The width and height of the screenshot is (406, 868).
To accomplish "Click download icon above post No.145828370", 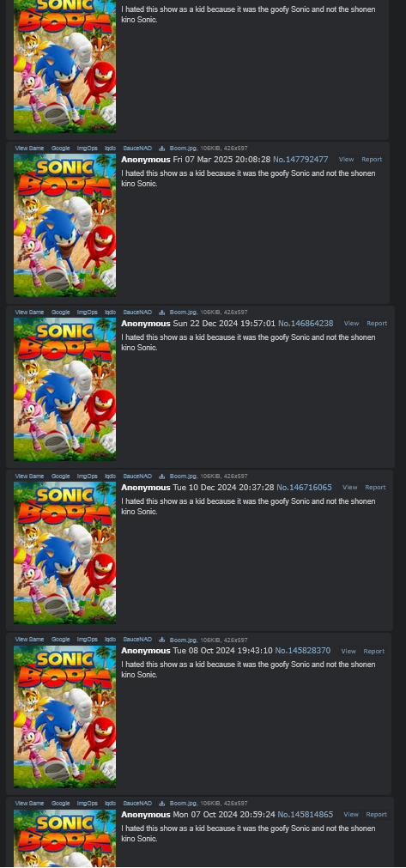I will click(162, 640).
